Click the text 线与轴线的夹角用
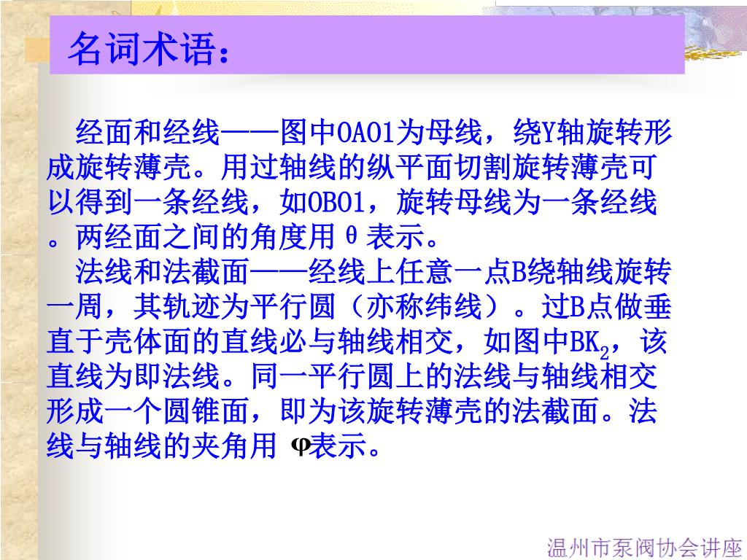The image size is (747, 560). (161, 446)
